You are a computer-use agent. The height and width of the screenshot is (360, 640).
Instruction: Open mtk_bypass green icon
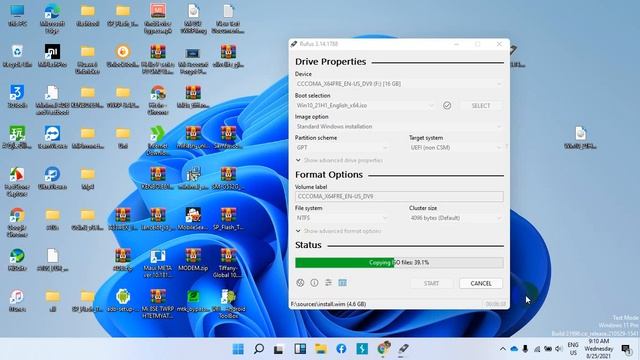click(x=193, y=301)
